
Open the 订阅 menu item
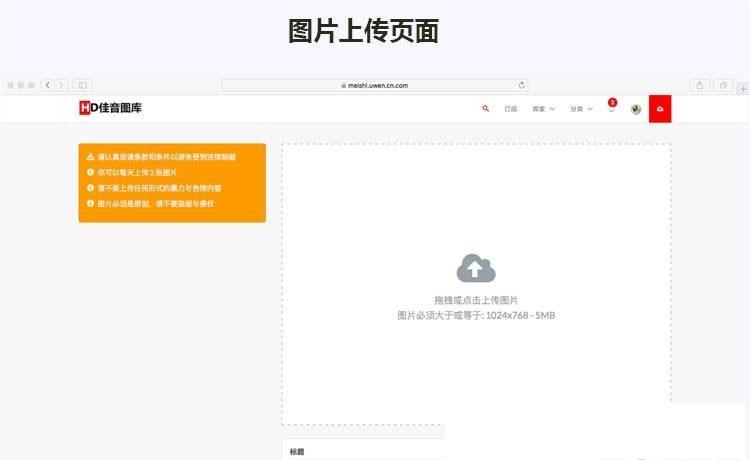[x=511, y=109]
